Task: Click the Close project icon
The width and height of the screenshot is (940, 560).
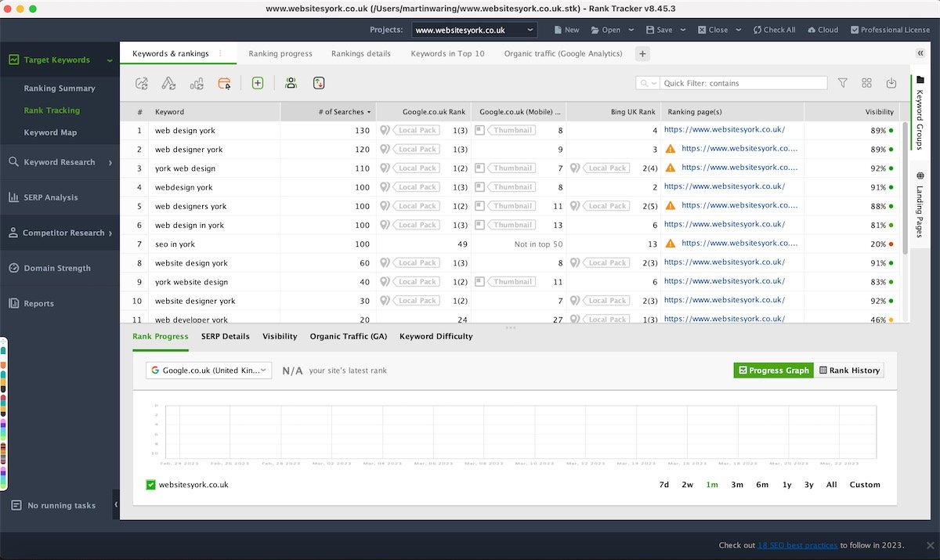Action: coord(701,30)
